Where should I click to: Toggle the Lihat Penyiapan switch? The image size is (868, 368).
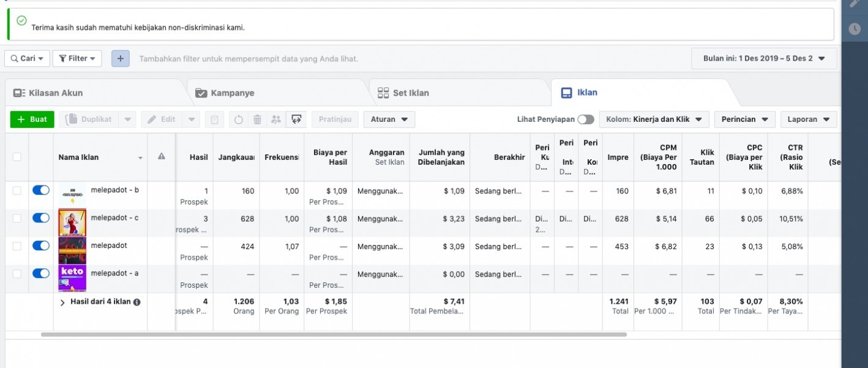pyautogui.click(x=586, y=119)
